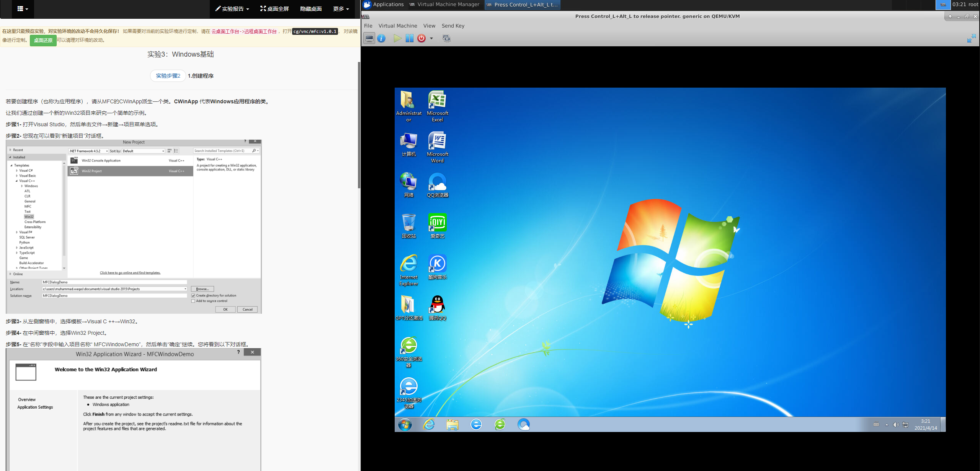Open File Explorer in Windows taskbar
Viewport: 980px width, 471px height.
[452, 424]
